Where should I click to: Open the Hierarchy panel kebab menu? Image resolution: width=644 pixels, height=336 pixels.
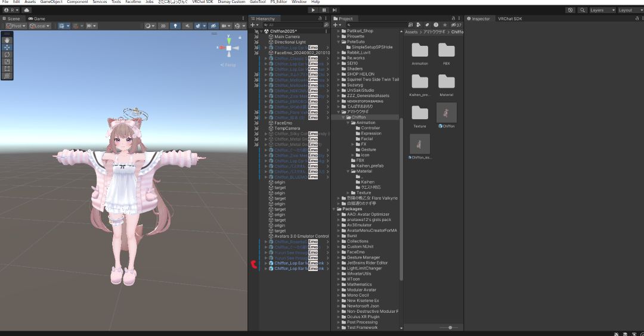click(326, 18)
